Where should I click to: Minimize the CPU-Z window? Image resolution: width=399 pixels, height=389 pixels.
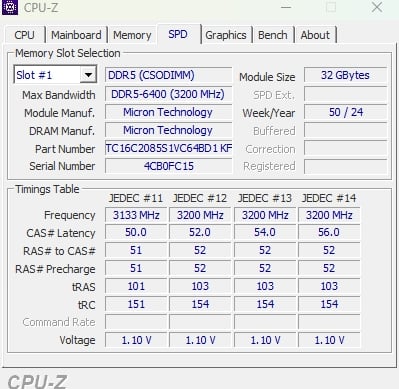click(286, 7)
